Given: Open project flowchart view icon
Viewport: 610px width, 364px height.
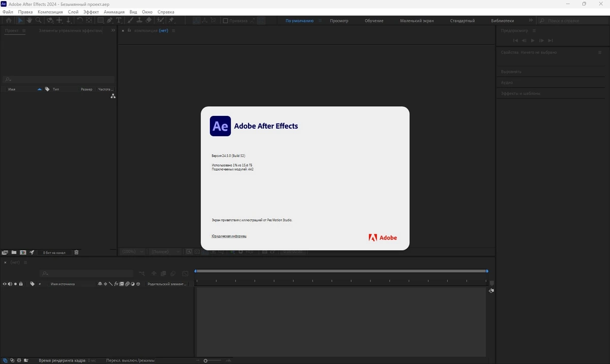Looking at the screenshot, I should tap(113, 96).
